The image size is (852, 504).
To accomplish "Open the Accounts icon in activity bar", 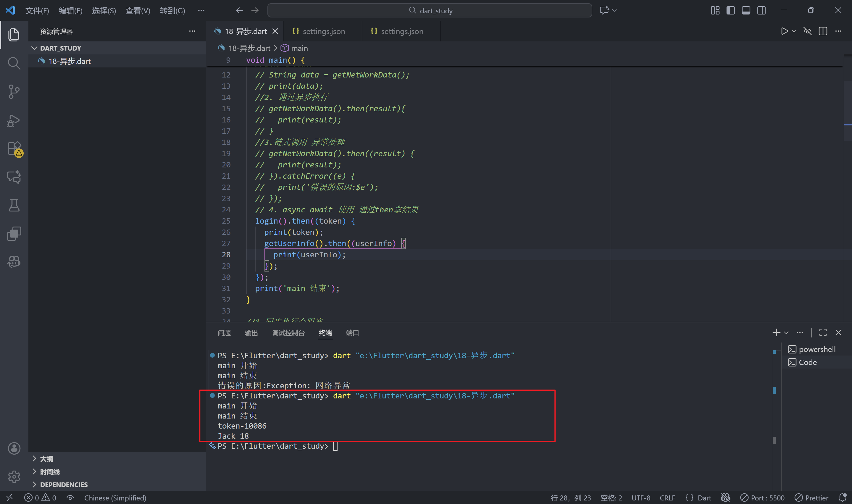I will pyautogui.click(x=14, y=448).
